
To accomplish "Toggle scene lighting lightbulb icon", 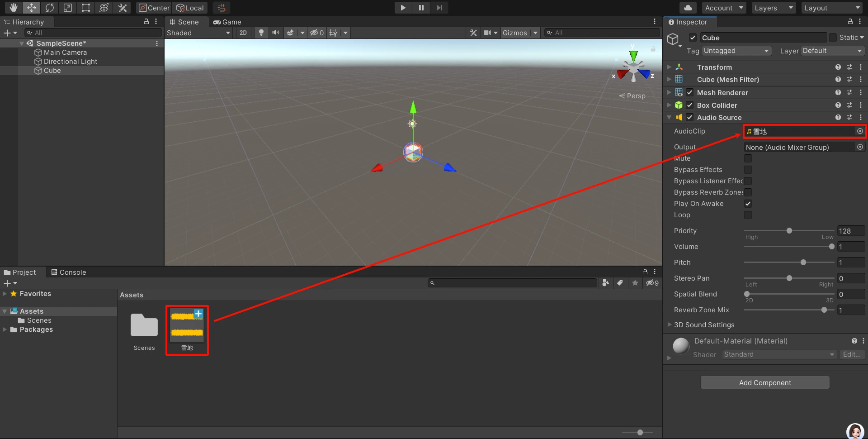I will point(261,33).
